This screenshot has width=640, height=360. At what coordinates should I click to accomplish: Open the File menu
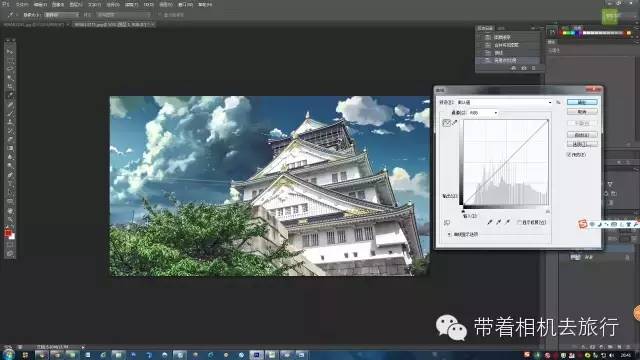click(22, 4)
